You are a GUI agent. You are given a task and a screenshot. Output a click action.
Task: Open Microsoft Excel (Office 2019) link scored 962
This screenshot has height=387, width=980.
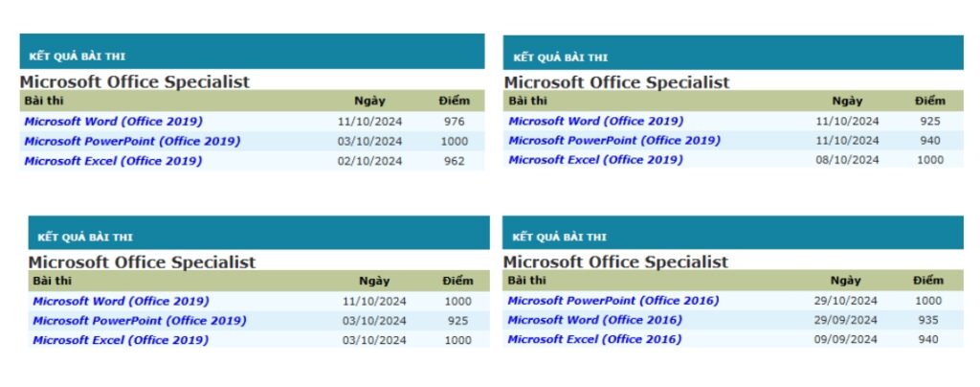coord(113,161)
